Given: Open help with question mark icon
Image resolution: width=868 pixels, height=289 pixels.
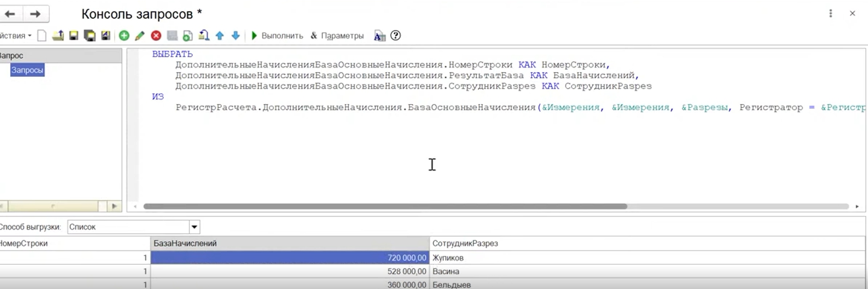Looking at the screenshot, I should [396, 36].
